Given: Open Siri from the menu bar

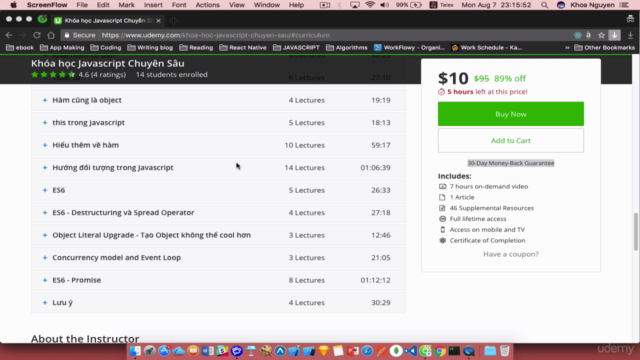Looking at the screenshot, I should 561,5.
